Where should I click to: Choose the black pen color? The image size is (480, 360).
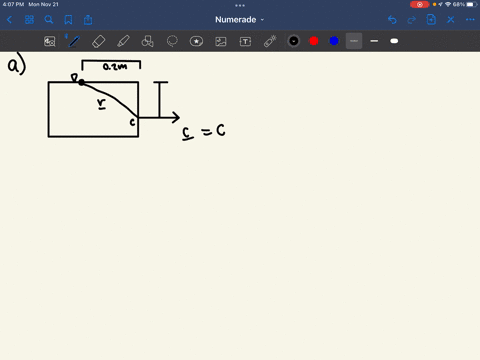[294, 41]
